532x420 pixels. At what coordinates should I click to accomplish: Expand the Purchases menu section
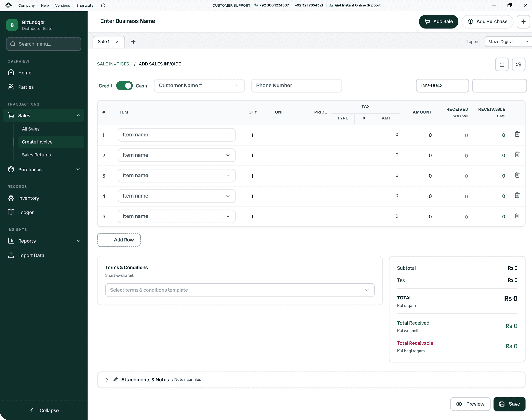(44, 169)
